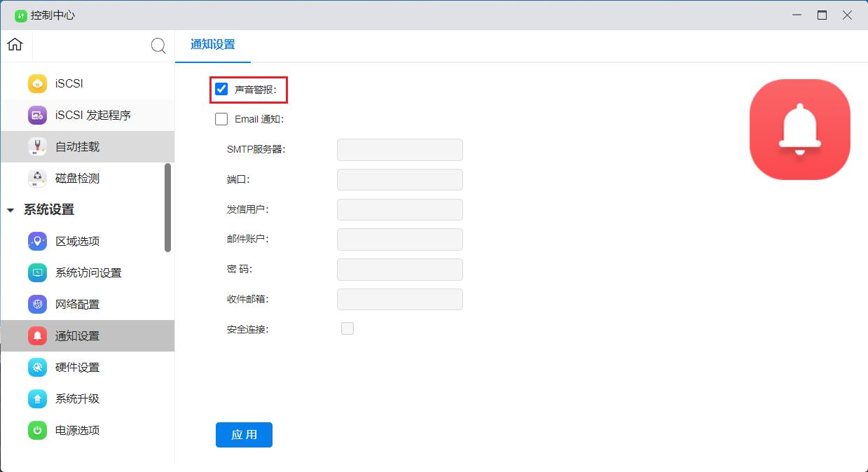Screen dimensions: 868x472
Task: Open 自动挂载 from the sidebar
Action: tap(77, 147)
